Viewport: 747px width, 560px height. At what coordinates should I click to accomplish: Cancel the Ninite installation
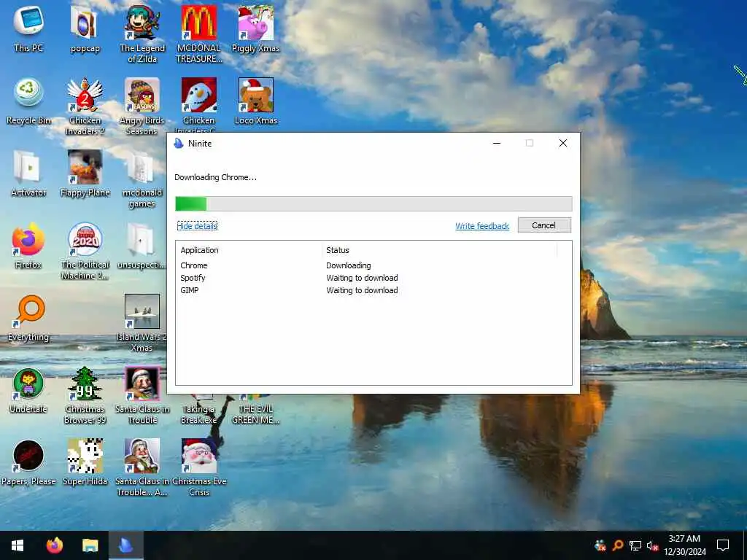pos(544,225)
